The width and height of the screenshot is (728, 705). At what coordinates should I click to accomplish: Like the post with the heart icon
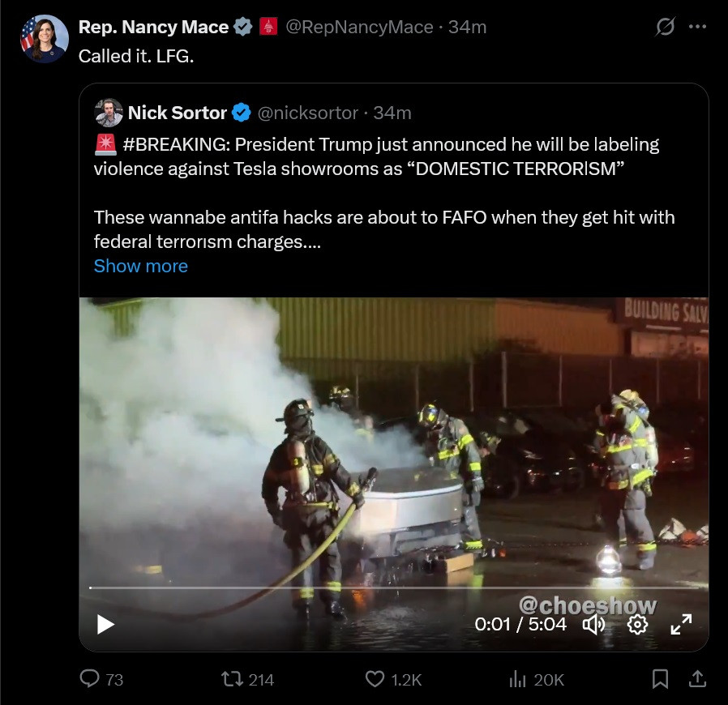[375, 679]
